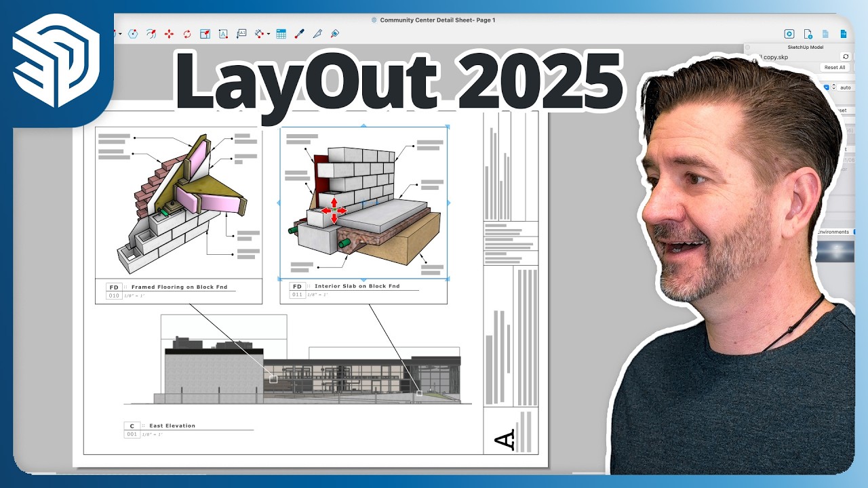Image resolution: width=868 pixels, height=488 pixels.
Task: Click the right-middle selection handle
Action: [x=448, y=202]
